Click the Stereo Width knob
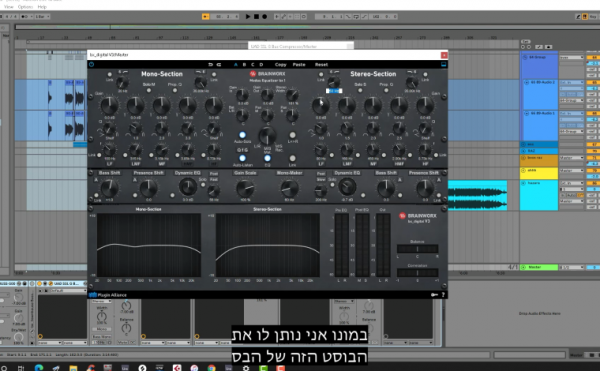The height and width of the screenshot is (371, 600). [292, 94]
